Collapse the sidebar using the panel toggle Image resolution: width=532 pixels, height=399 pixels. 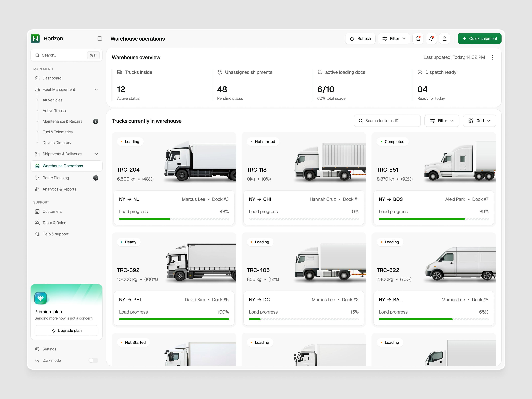[x=100, y=38]
